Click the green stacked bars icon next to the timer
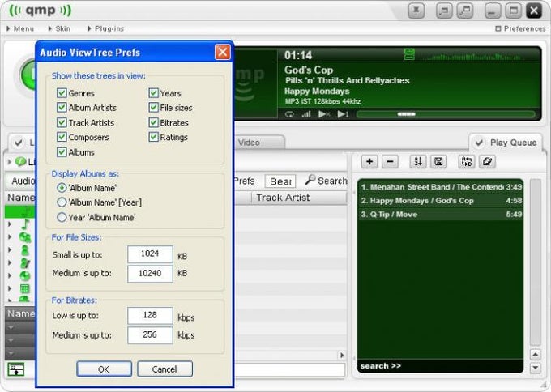 (409, 54)
